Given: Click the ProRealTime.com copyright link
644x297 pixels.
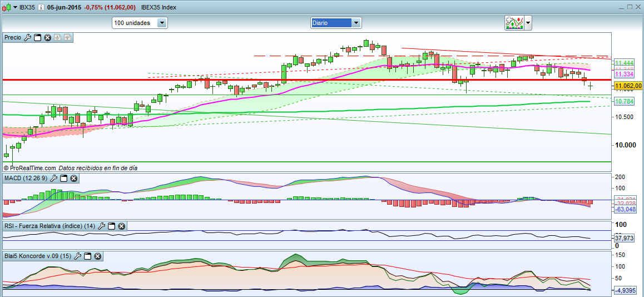Looking at the screenshot, I should pyautogui.click(x=29, y=168).
